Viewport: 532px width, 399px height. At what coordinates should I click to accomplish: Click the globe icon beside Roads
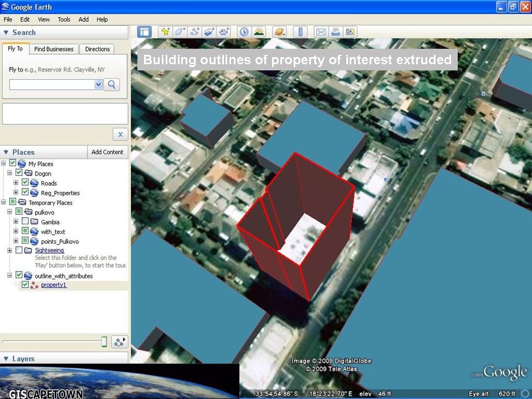(34, 183)
